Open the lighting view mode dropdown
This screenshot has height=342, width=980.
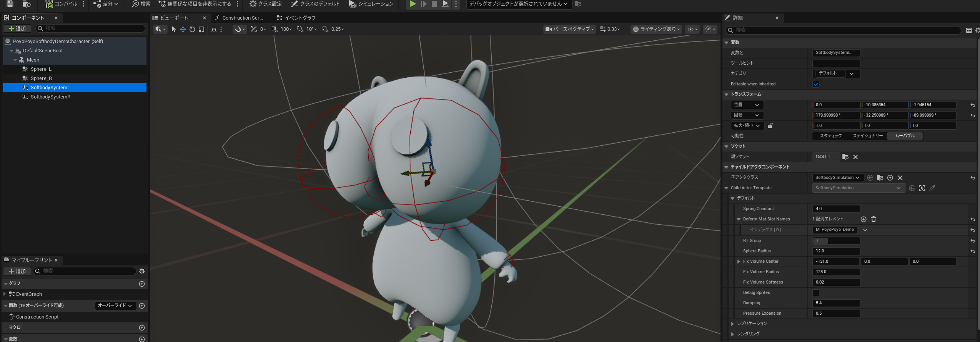tap(656, 29)
